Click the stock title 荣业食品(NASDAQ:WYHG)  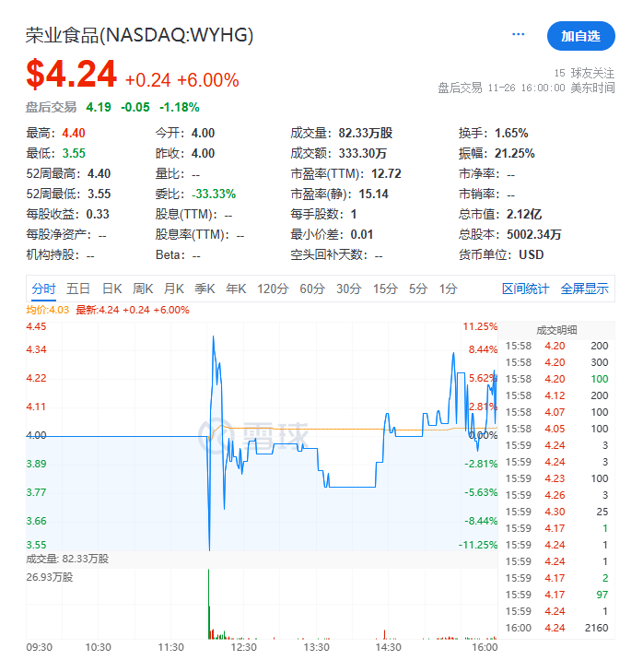pyautogui.click(x=140, y=35)
